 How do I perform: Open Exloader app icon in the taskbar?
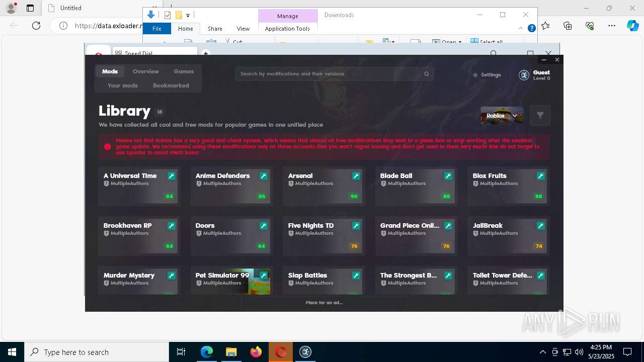point(305,352)
